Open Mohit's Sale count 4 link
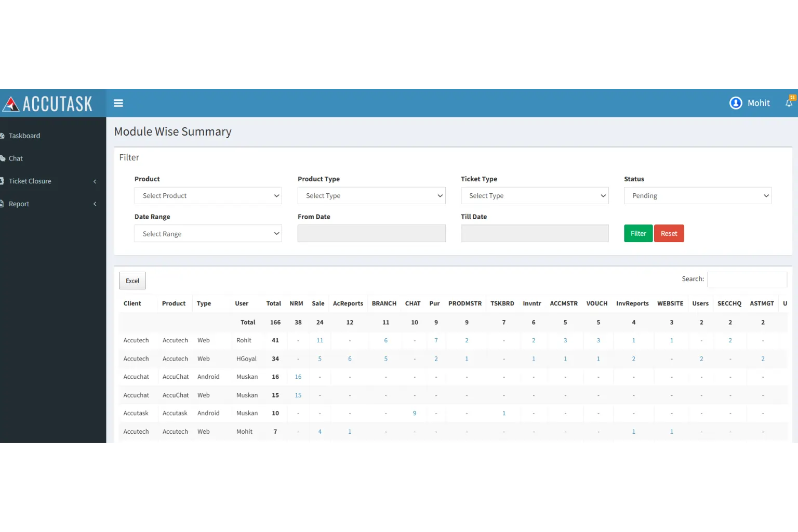This screenshot has height=532, width=798. [320, 431]
